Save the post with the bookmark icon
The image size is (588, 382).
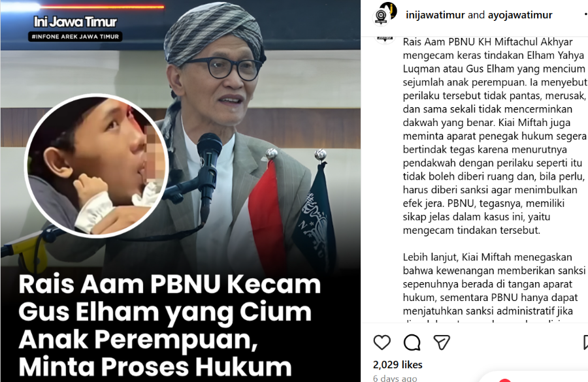tap(586, 342)
